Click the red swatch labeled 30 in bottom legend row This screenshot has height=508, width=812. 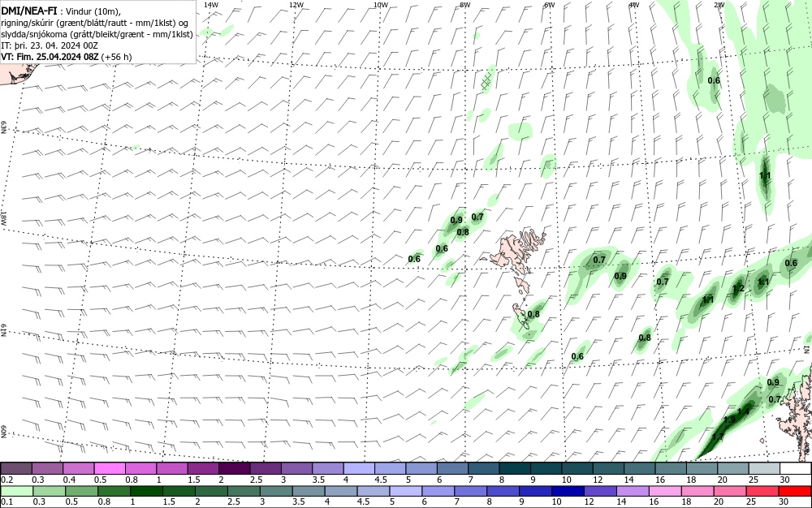[x=796, y=491]
